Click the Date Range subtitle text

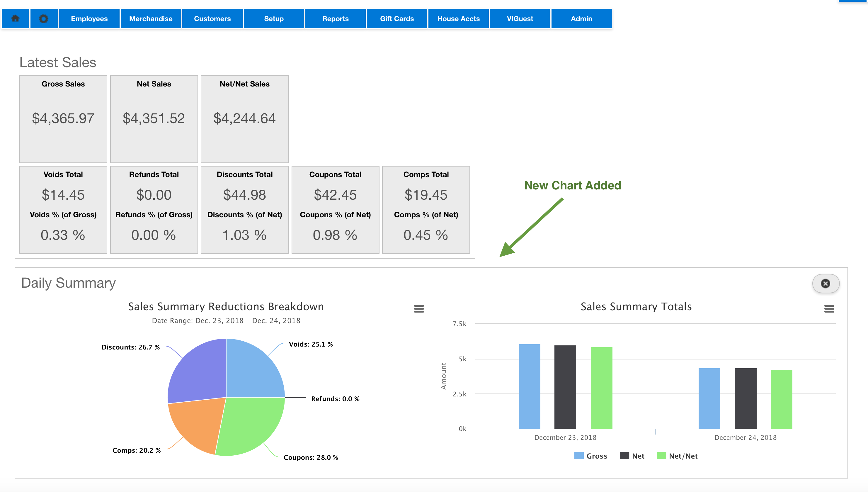pos(226,321)
